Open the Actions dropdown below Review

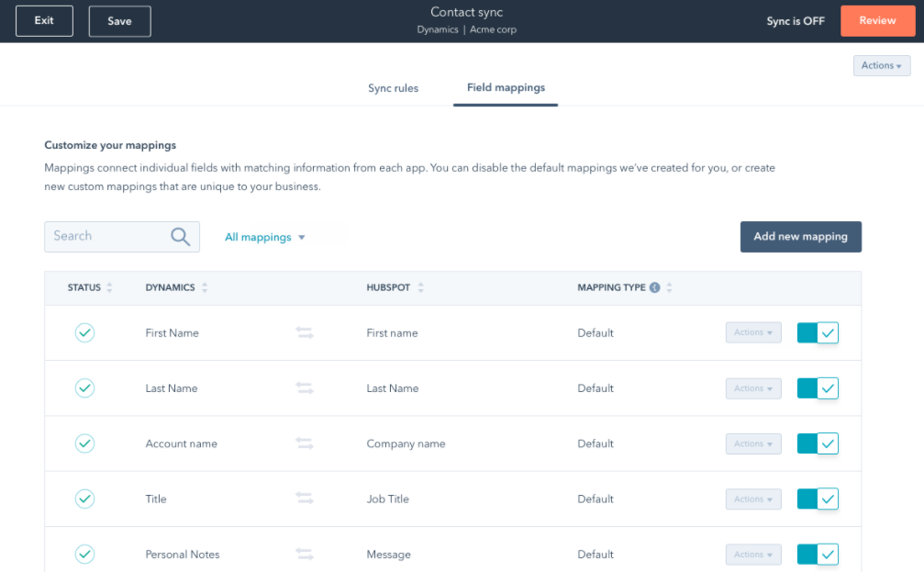(x=881, y=64)
